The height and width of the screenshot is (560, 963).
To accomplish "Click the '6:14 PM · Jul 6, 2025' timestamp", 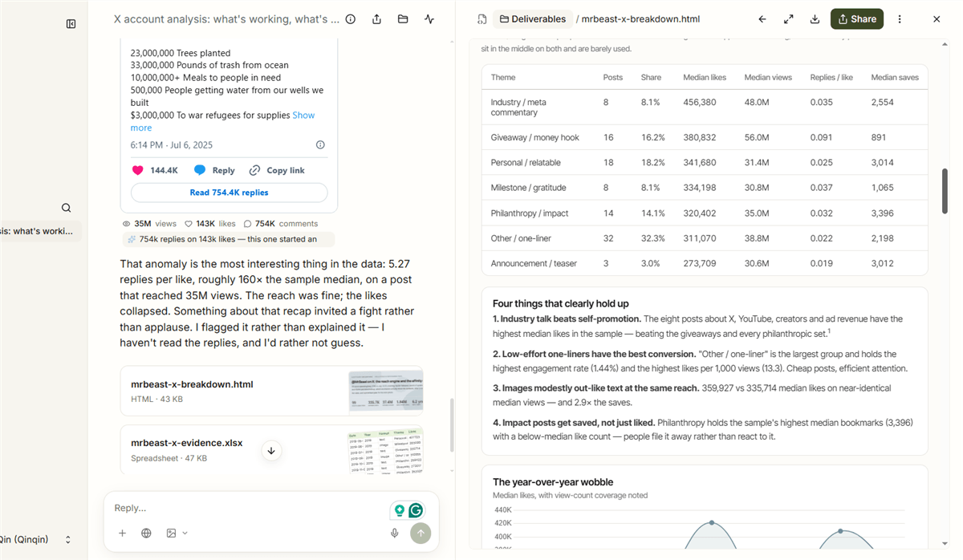I will 172,145.
